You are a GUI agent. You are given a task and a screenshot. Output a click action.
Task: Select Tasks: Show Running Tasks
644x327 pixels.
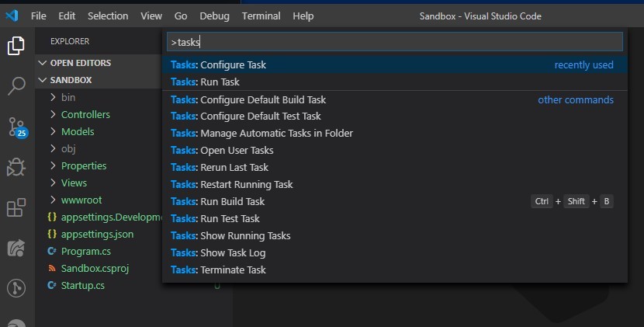coord(395,235)
